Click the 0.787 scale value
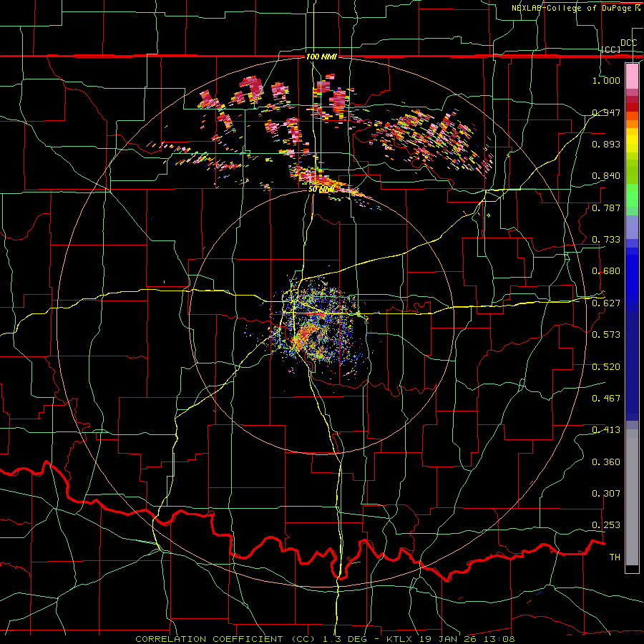The width and height of the screenshot is (644, 644). tap(606, 208)
